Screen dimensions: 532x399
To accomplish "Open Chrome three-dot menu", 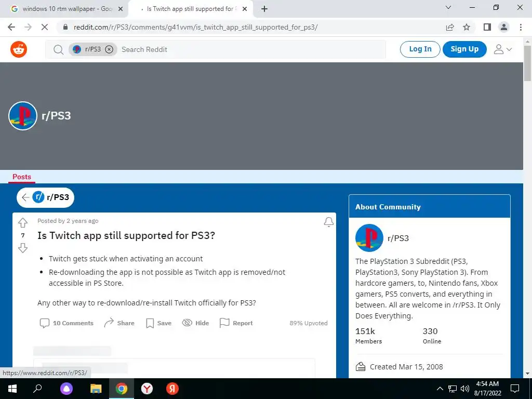I will coord(521,27).
